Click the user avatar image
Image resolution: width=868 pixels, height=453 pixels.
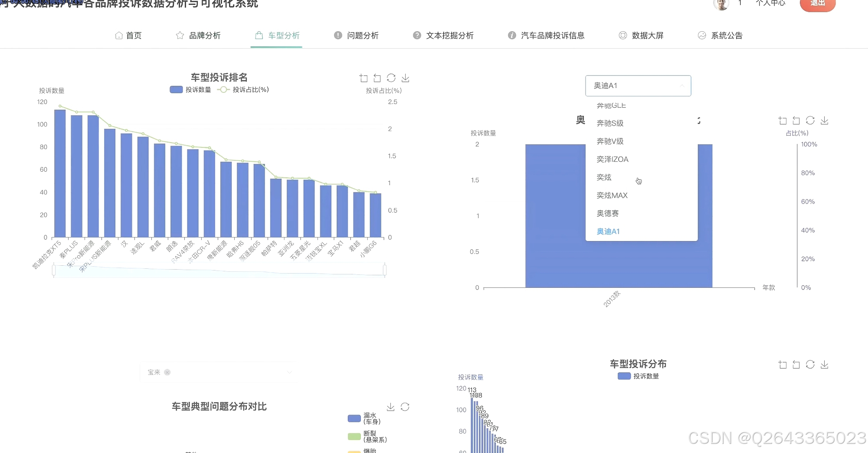721,4
